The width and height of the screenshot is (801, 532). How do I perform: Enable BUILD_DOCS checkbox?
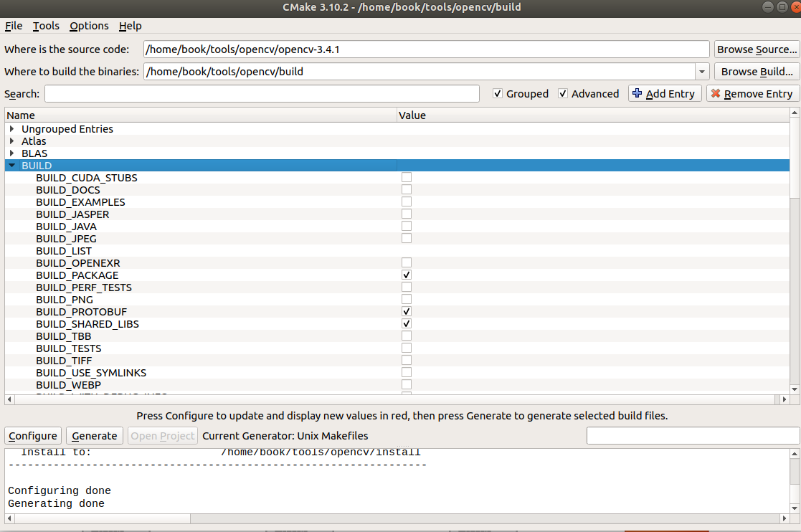(407, 189)
